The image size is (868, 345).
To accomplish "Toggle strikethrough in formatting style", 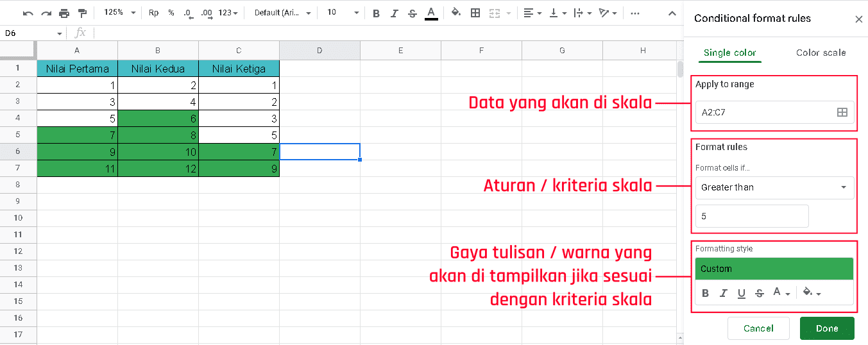I will (760, 293).
